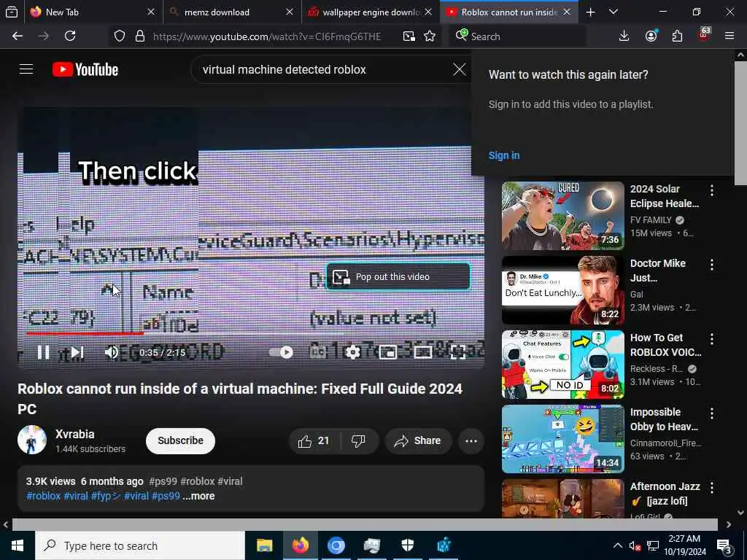Viewport: 747px width, 560px height.
Task: View site security padlock info
Action: click(x=139, y=36)
